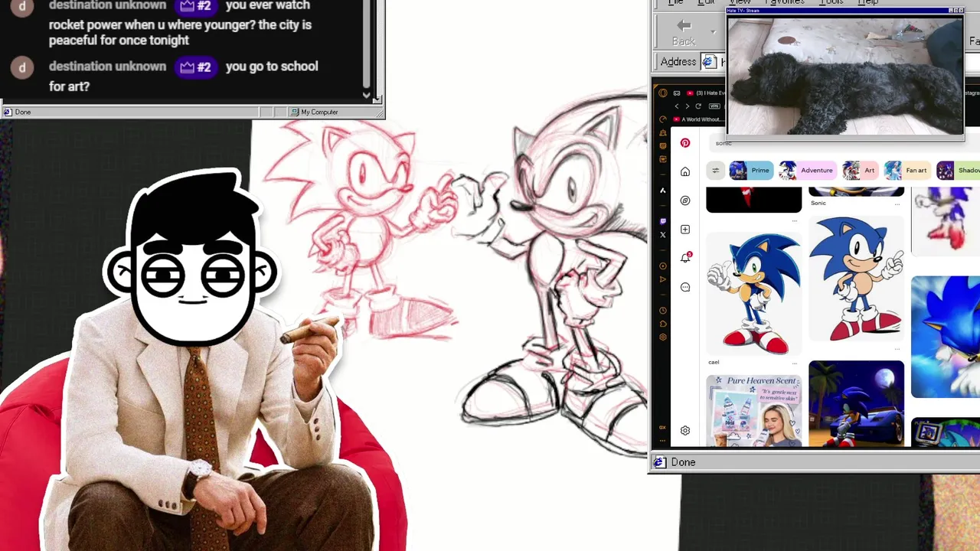980x551 pixels.
Task: Open the Tools menu in Internet Explorer
Action: pyautogui.click(x=831, y=2)
